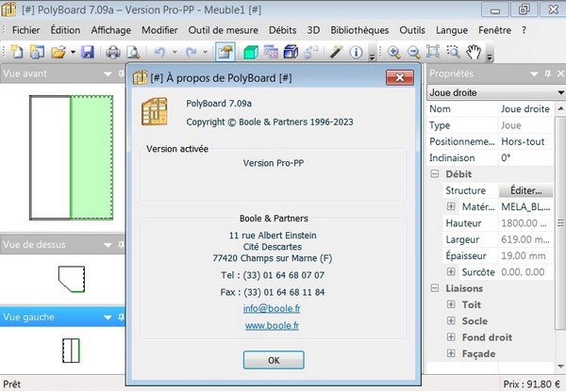The image size is (566, 392).
Task: Click the Inclinaison value 0°
Action: [x=525, y=158]
